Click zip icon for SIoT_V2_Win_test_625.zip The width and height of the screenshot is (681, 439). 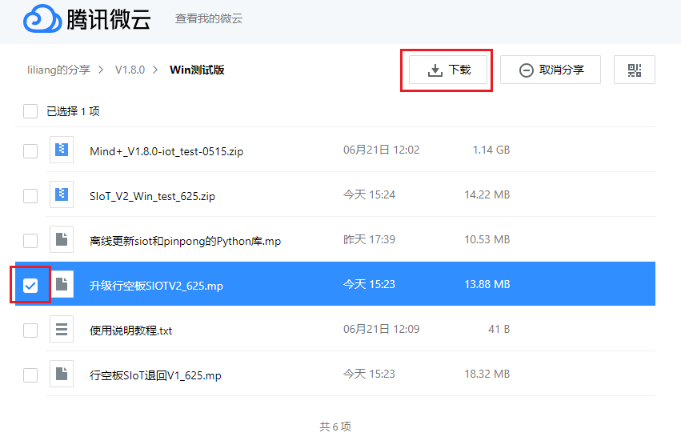(x=61, y=195)
